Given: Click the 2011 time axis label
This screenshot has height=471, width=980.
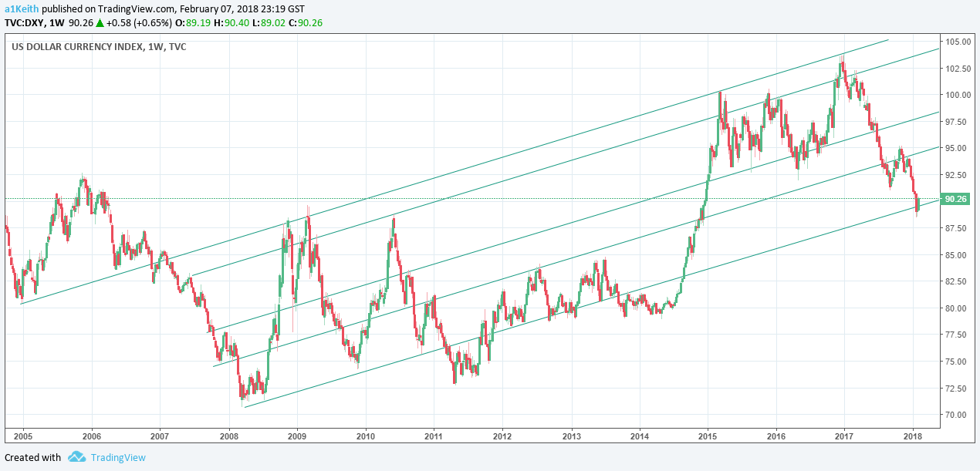Looking at the screenshot, I should [x=434, y=435].
